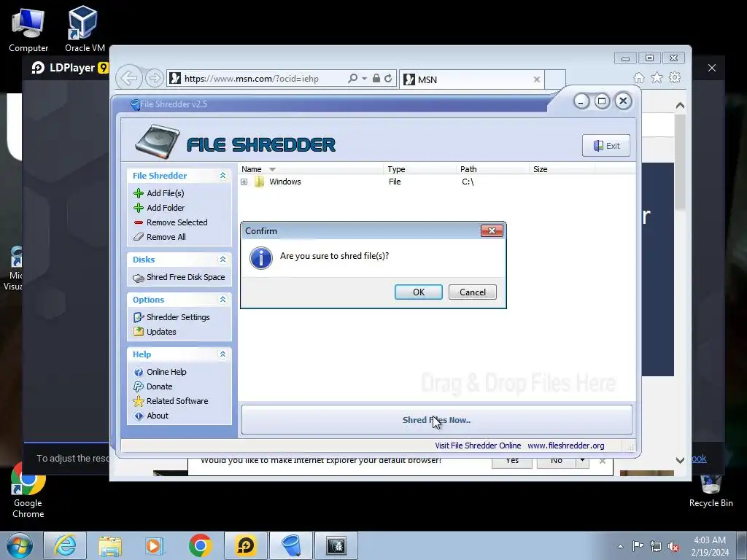Image resolution: width=747 pixels, height=560 pixels.
Task: Click the Size column header
Action: click(562, 169)
